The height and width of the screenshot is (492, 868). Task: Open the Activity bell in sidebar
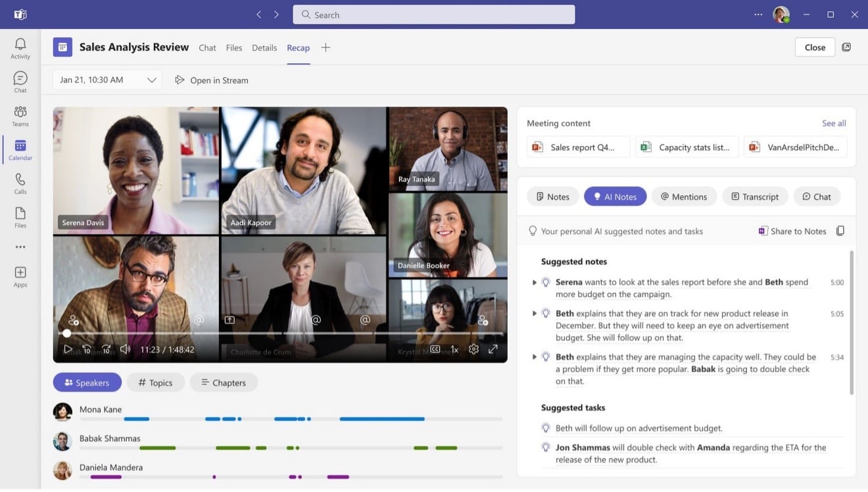(x=20, y=49)
